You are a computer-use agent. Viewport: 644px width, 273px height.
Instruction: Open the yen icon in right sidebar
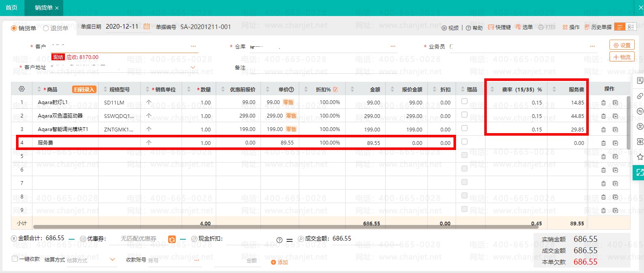pyautogui.click(x=640, y=141)
